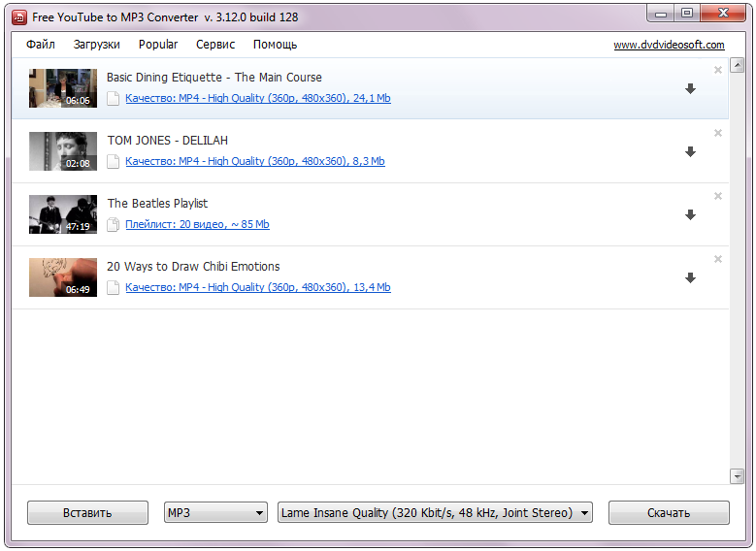The width and height of the screenshot is (756, 551).
Task: Open quality link for Basic Dining Etiquette, 24,1 Mb
Action: pyautogui.click(x=258, y=98)
